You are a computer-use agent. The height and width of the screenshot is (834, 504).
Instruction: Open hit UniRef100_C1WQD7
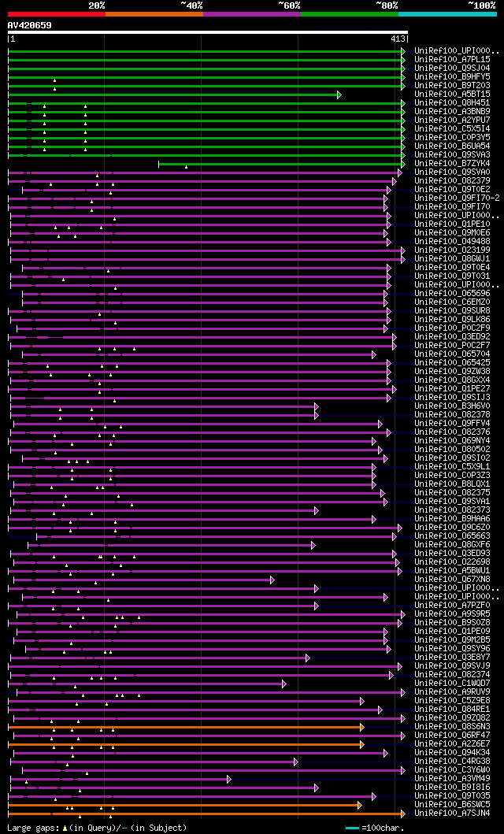pos(453,683)
